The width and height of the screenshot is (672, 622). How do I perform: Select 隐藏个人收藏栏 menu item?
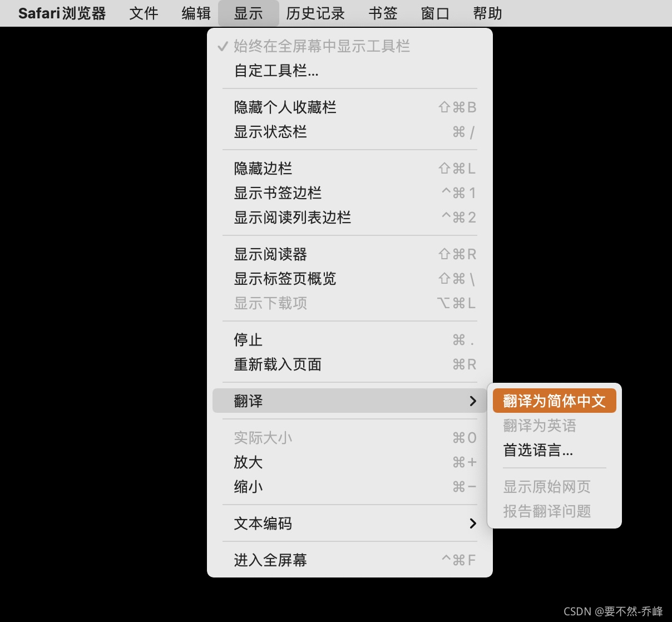pyautogui.click(x=350, y=107)
